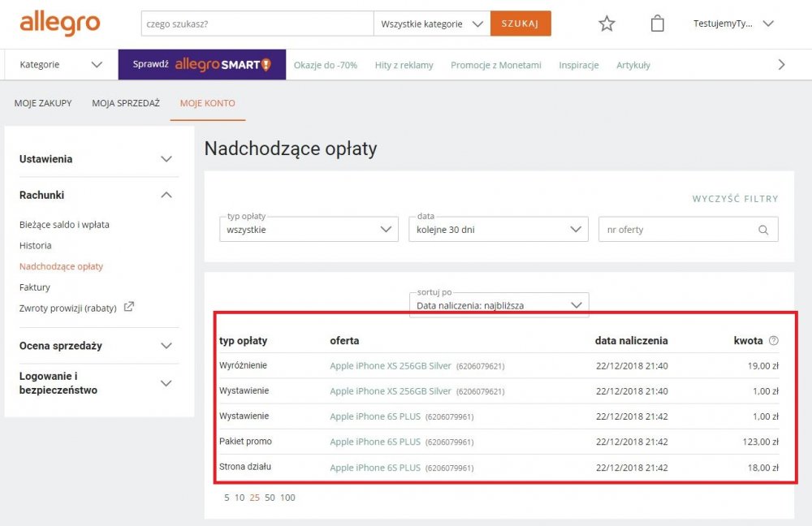This screenshot has width=812, height=526.
Task: Show more navigation with right arrow
Action: coord(781,65)
